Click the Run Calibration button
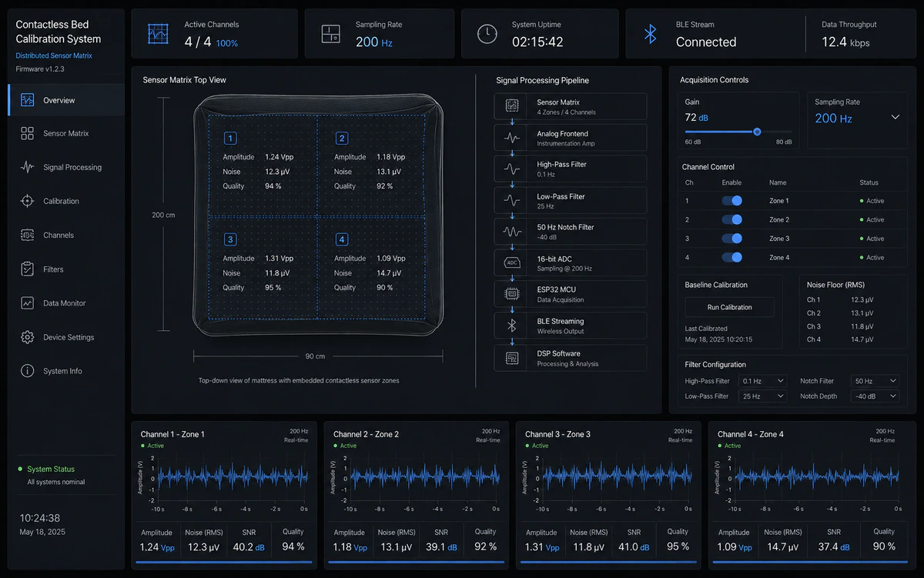Viewport: 924px width, 578px height. (729, 307)
